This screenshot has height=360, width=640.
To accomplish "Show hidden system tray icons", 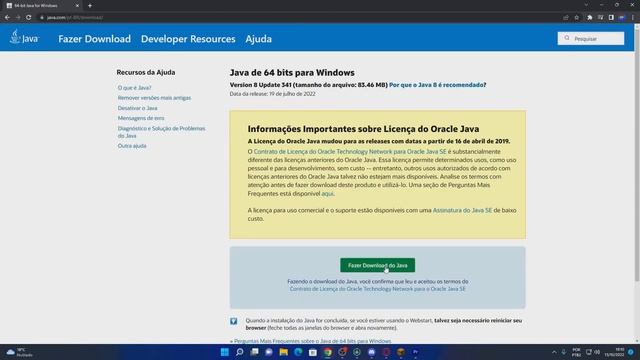I will click(x=554, y=352).
